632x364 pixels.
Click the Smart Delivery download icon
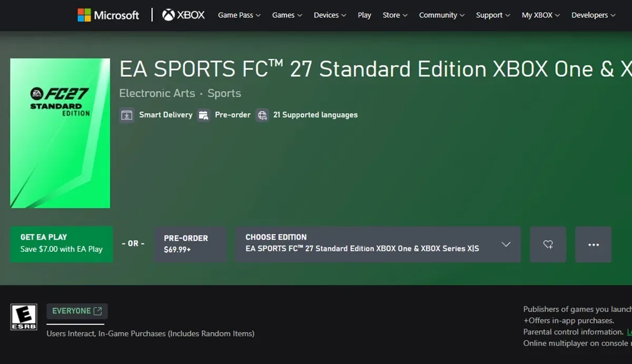point(126,115)
